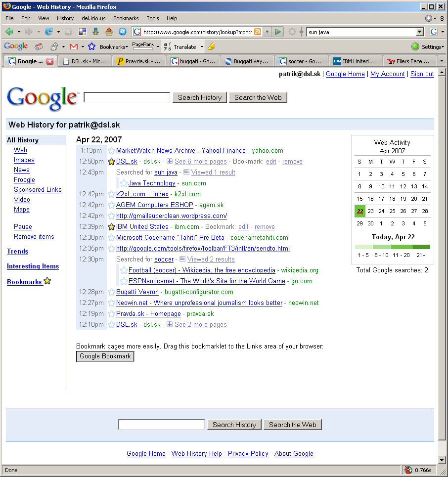This screenshot has height=477, width=448.
Task: Go back with the green Back arrow
Action: pyautogui.click(x=9, y=32)
